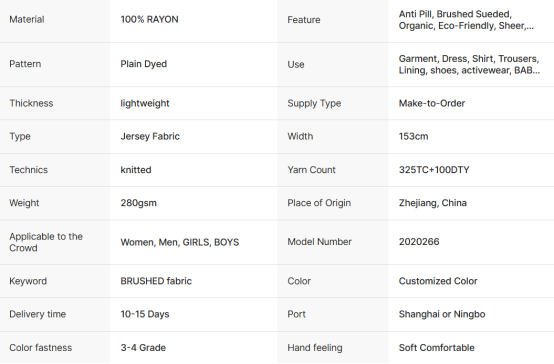
Task: Select the 325TC+100DTY yarn count value
Action: point(434,170)
